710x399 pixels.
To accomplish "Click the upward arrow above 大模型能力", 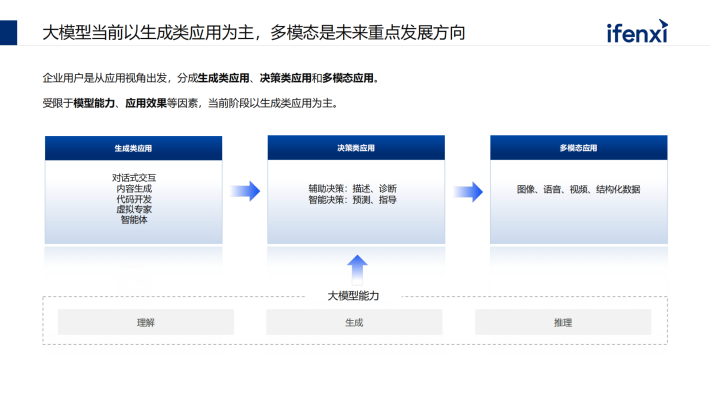I will [x=357, y=269].
